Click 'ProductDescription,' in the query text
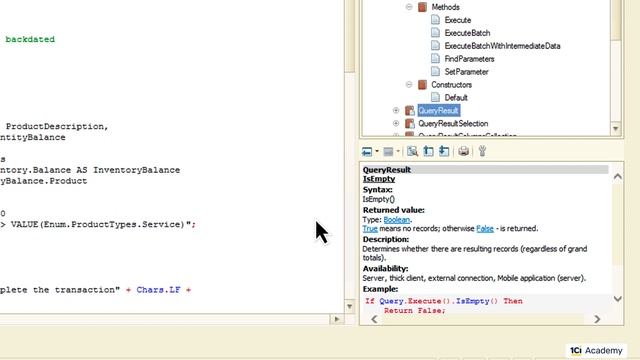This screenshot has height=360, width=640. [57, 127]
